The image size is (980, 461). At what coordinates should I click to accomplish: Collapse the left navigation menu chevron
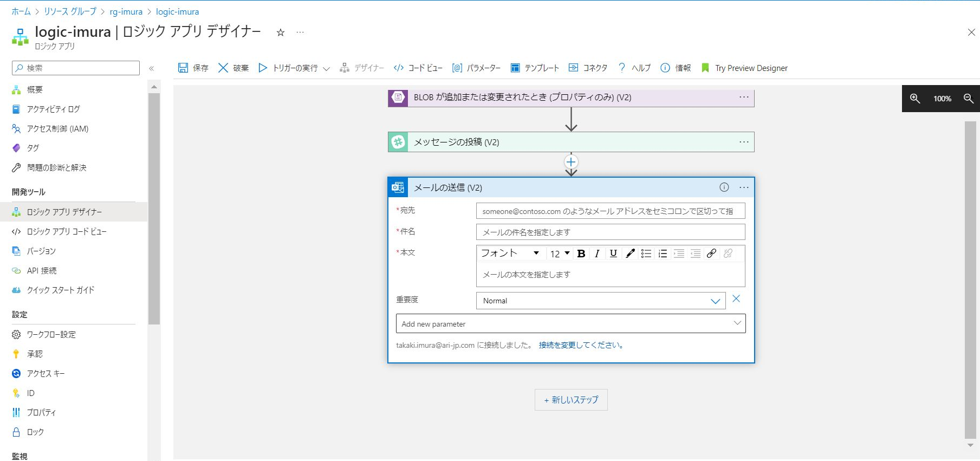[152, 68]
